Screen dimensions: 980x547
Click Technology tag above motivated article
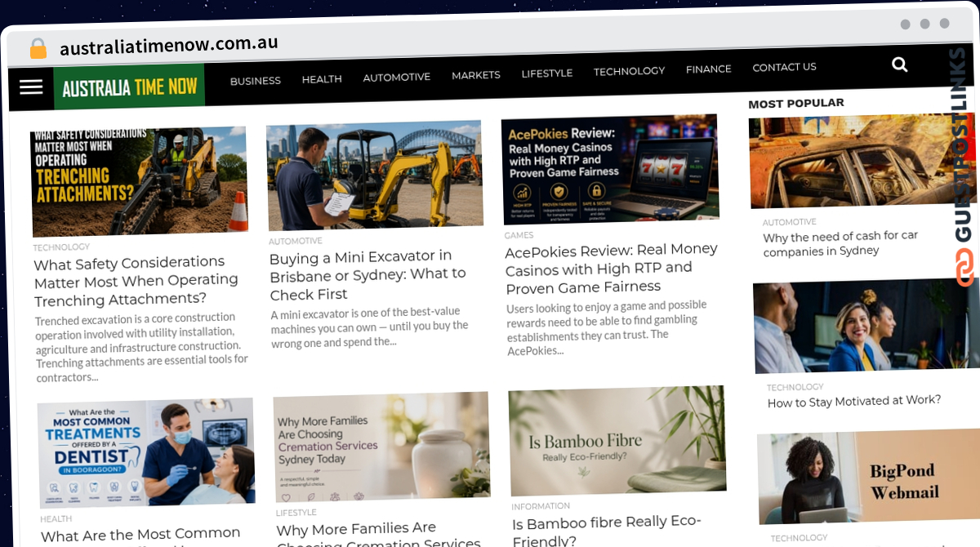pyautogui.click(x=795, y=387)
